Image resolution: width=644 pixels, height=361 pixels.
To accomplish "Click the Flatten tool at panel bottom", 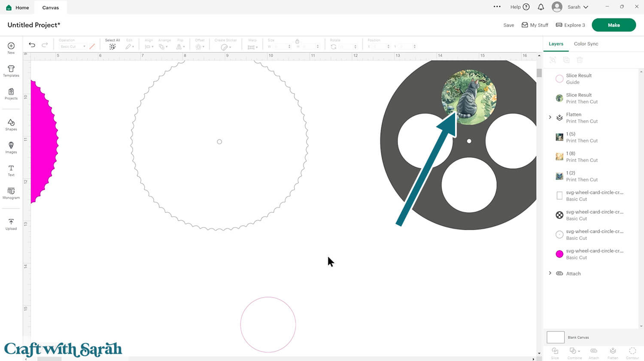I will click(613, 353).
